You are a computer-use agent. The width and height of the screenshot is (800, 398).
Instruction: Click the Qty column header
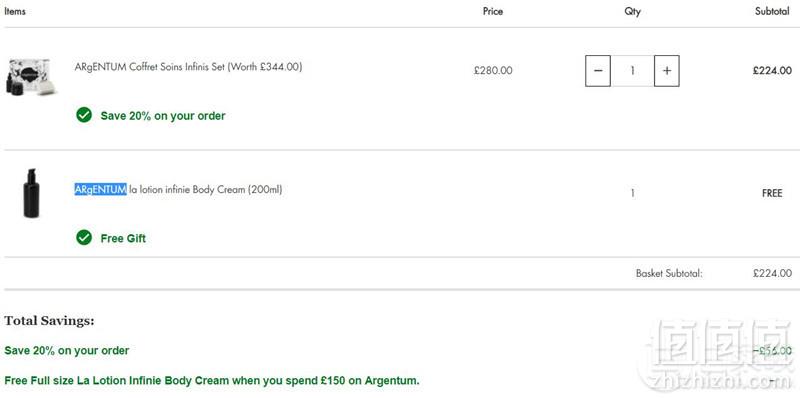pyautogui.click(x=632, y=11)
